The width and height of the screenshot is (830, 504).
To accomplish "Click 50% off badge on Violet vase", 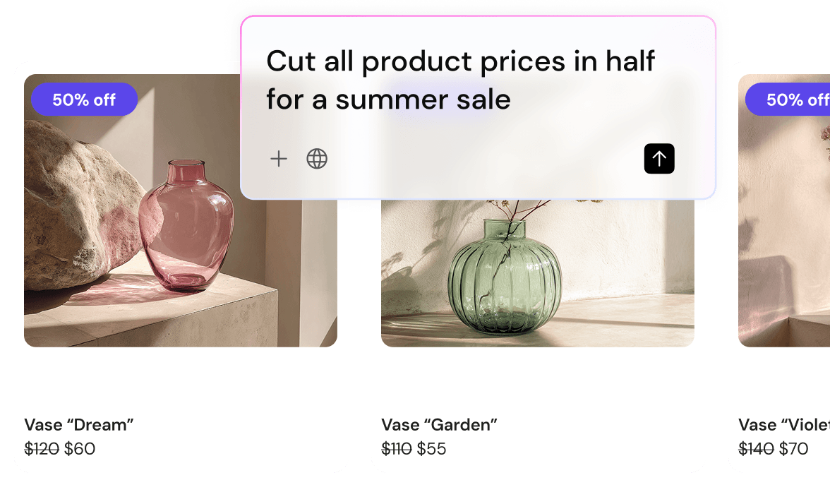I will coord(788,100).
